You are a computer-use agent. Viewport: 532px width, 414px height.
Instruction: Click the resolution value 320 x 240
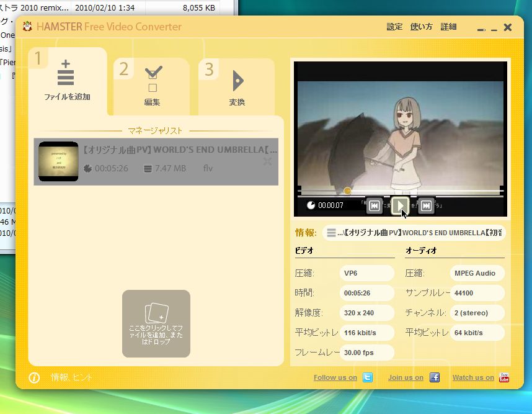(x=367, y=313)
